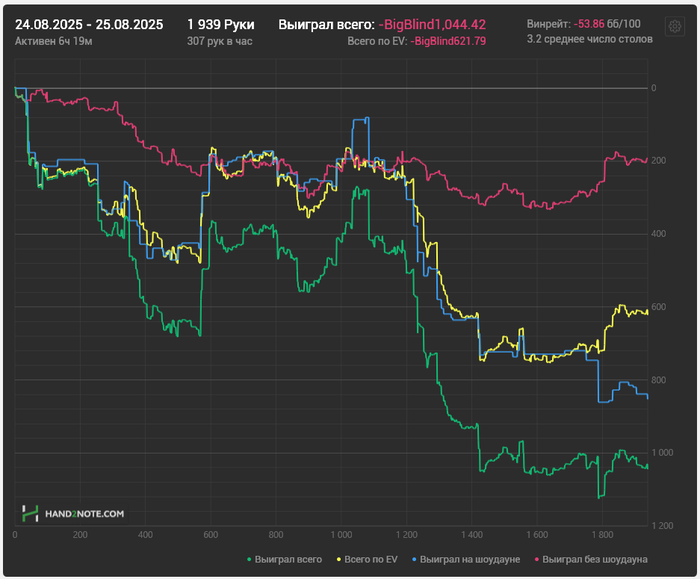
Task: Click the 'Всего по EV:' header label
Action: point(377,42)
